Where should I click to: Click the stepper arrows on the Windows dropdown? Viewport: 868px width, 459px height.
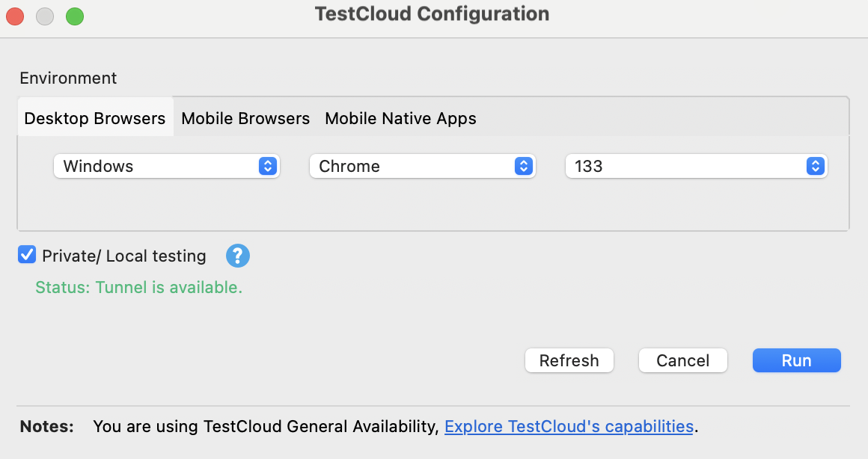(267, 166)
